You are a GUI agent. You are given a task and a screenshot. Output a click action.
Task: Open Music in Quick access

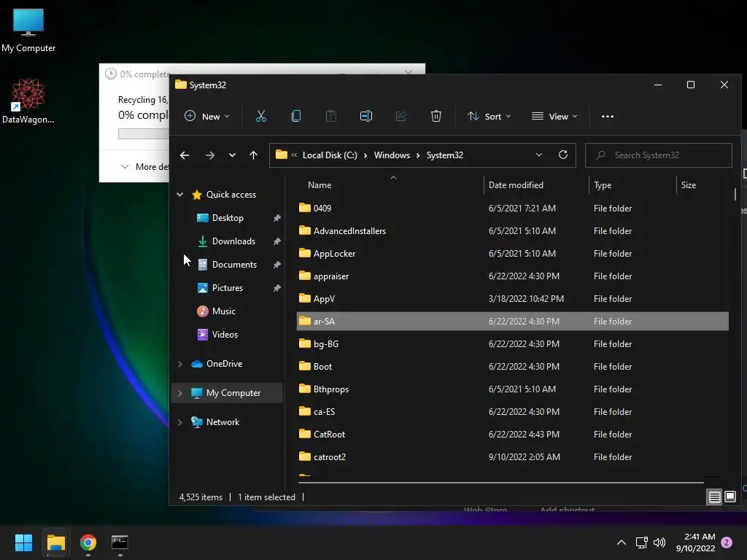(x=223, y=311)
